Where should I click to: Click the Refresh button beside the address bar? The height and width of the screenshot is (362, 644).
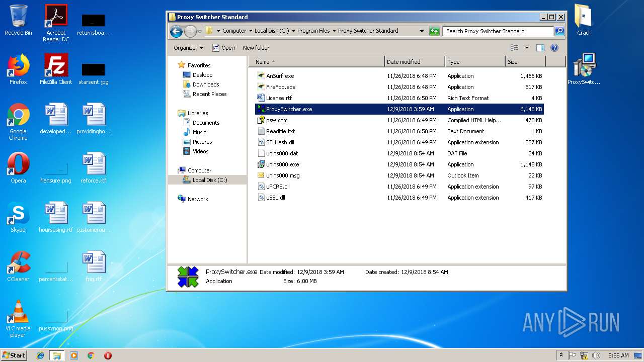tap(434, 31)
